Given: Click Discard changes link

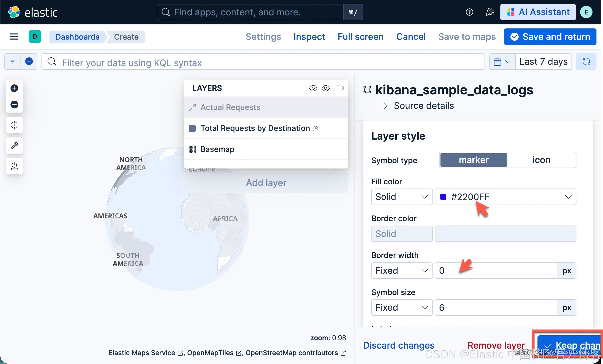Looking at the screenshot, I should coord(399,345).
